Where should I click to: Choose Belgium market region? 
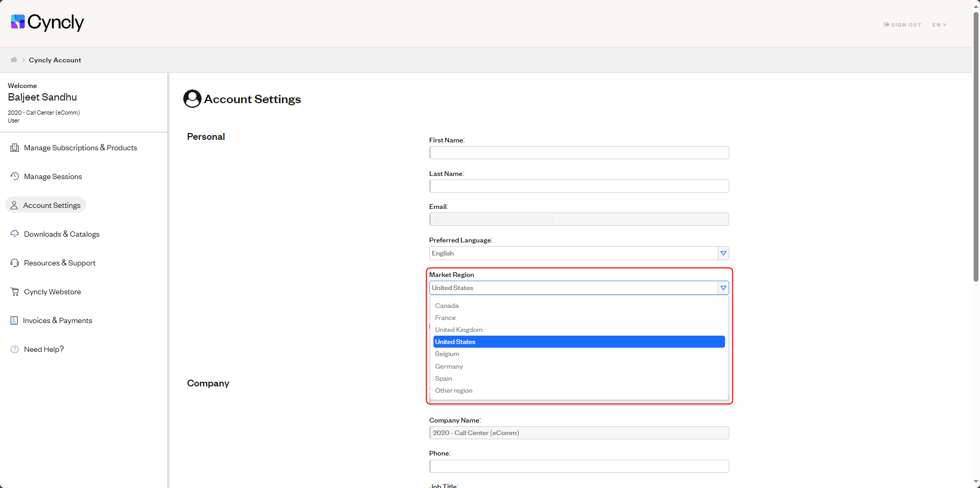(x=579, y=354)
